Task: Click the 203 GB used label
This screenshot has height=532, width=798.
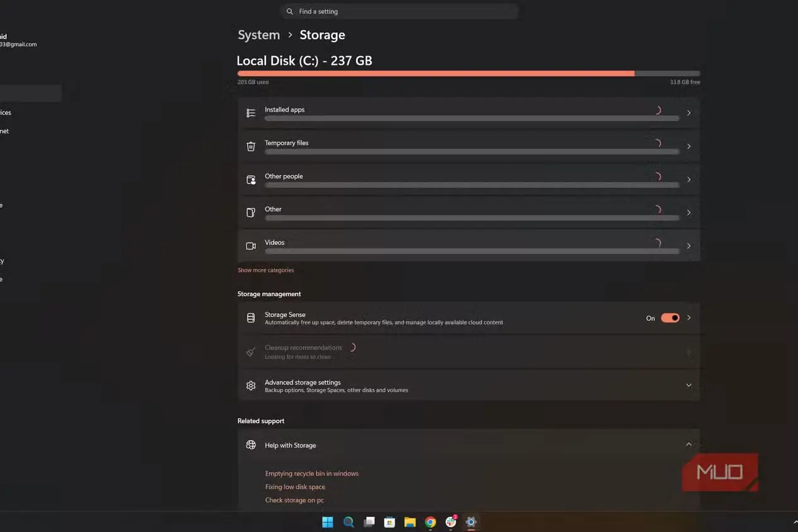Action: (253, 83)
